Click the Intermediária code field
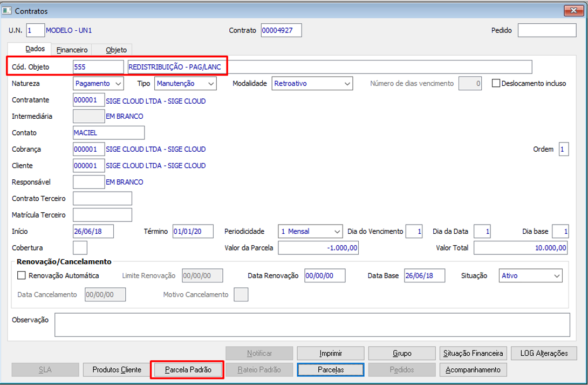Image resolution: width=588 pixels, height=385 pixels. [x=88, y=116]
